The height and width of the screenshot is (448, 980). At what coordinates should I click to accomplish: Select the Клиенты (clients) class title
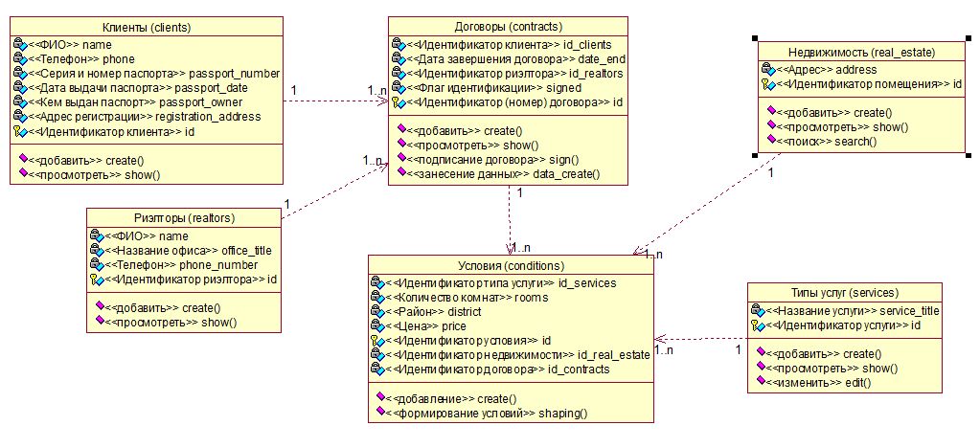(147, 27)
